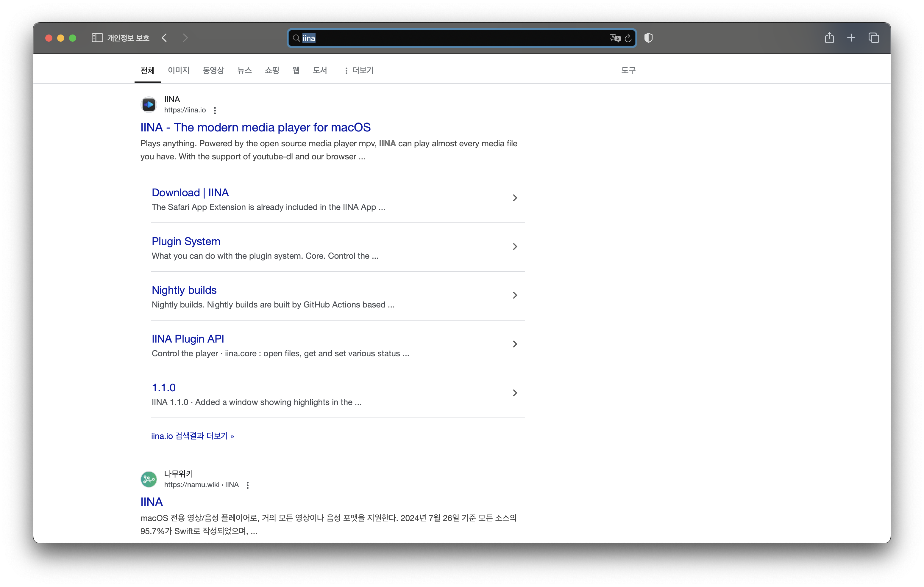924x587 pixels.
Task: Open the privacy report shield icon
Action: [648, 38]
